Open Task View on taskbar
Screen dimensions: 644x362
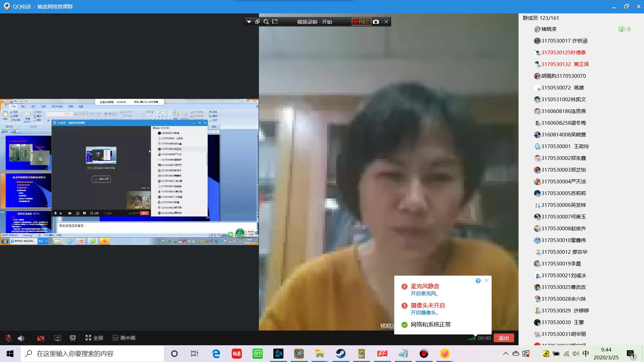tap(195, 354)
